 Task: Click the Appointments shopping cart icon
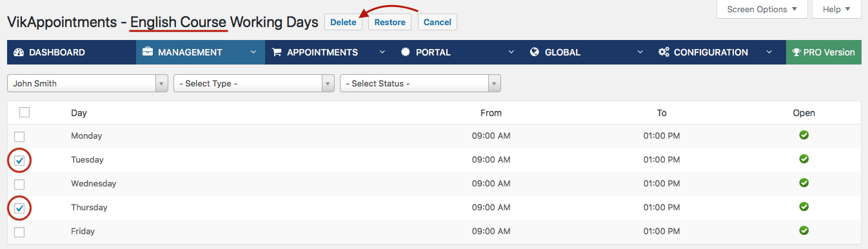[277, 52]
